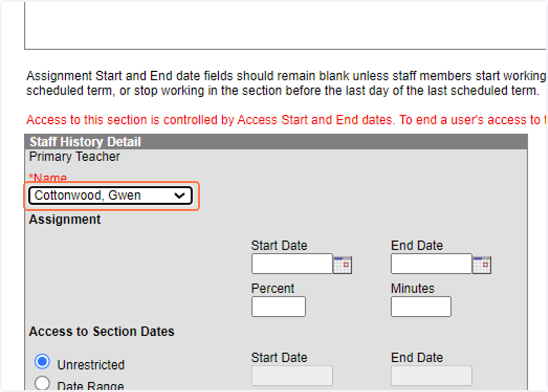Viewport: 548px width, 392px height.
Task: Focus the Assignment Start Date input field
Action: (292, 264)
